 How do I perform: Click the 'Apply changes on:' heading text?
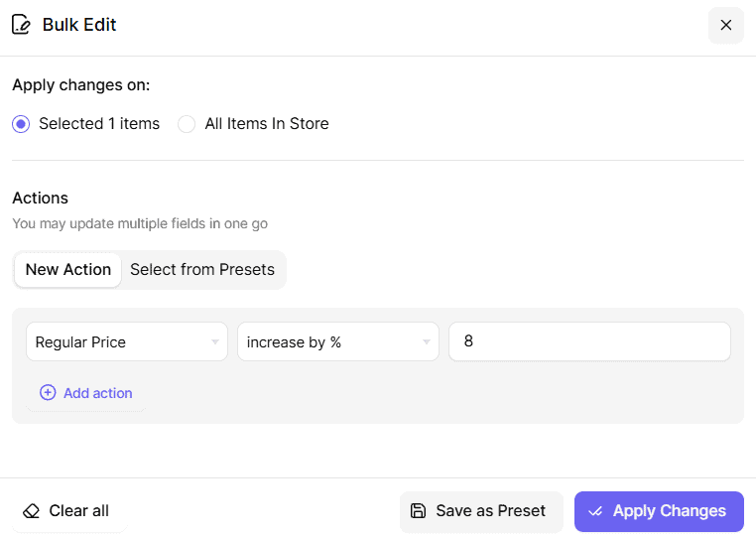click(x=81, y=85)
